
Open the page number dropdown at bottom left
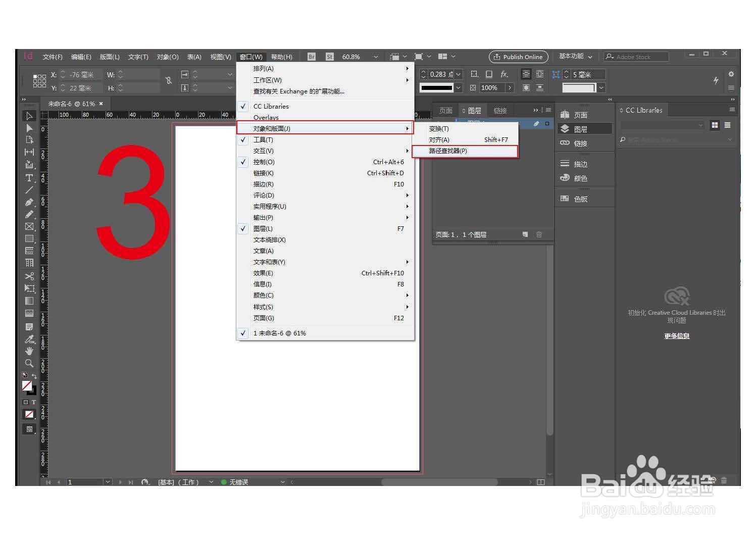(x=107, y=482)
